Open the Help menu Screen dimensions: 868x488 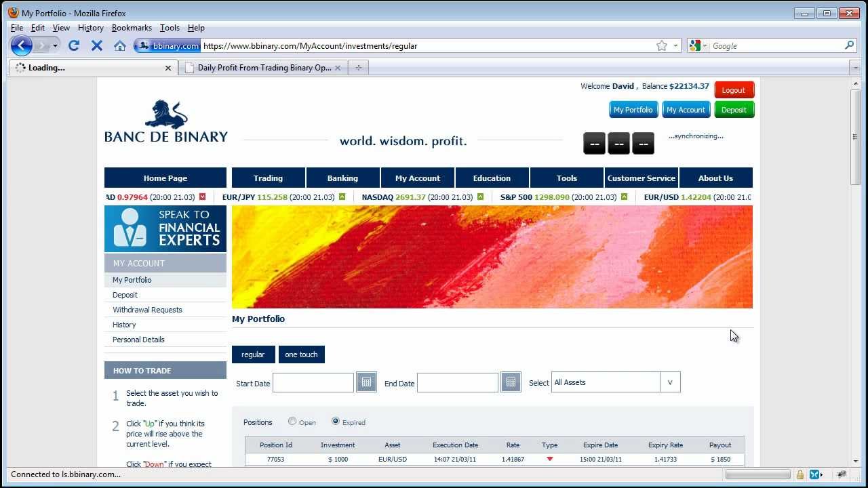click(196, 28)
